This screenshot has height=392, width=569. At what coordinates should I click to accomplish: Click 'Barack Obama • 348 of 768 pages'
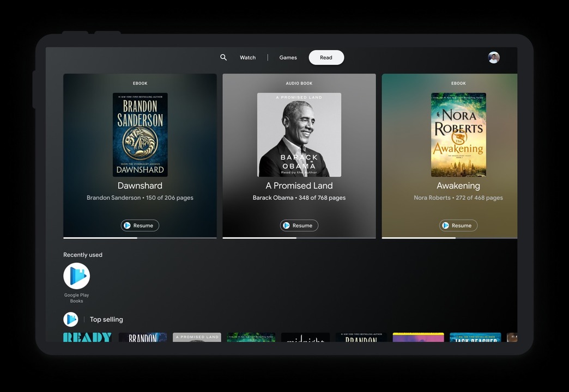pyautogui.click(x=299, y=198)
